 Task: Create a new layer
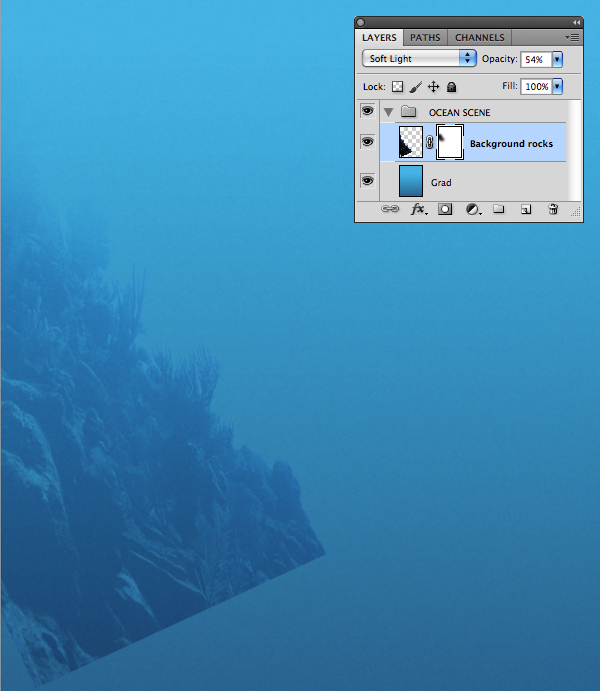(526, 209)
